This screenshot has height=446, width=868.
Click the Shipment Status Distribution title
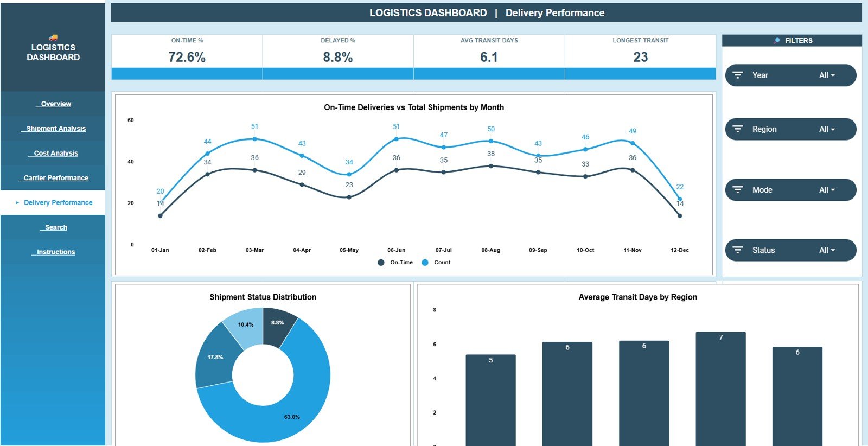[x=263, y=297]
